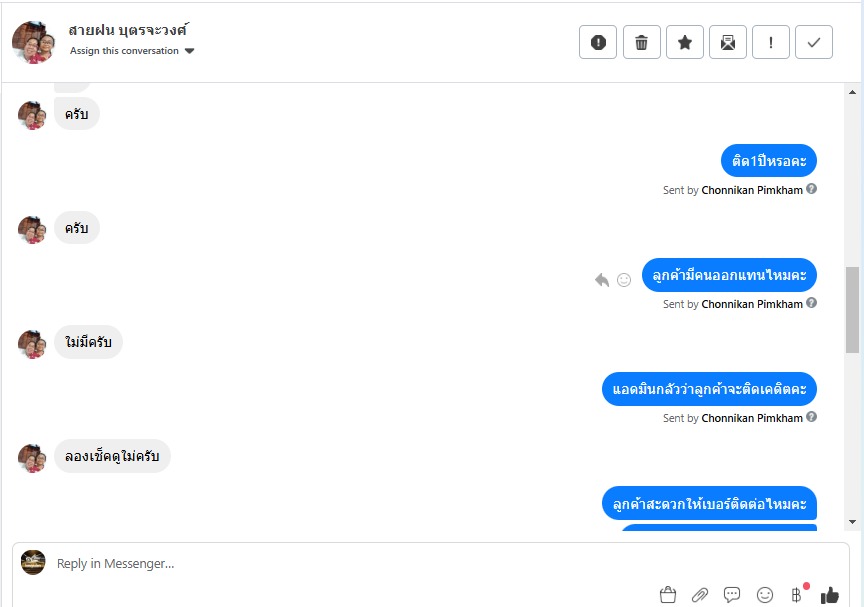Delete conversation with trash icon
This screenshot has height=607, width=864.
pos(641,42)
